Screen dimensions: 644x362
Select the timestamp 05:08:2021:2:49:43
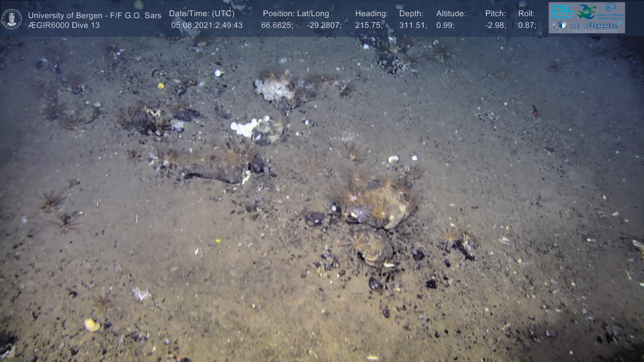coord(207,25)
